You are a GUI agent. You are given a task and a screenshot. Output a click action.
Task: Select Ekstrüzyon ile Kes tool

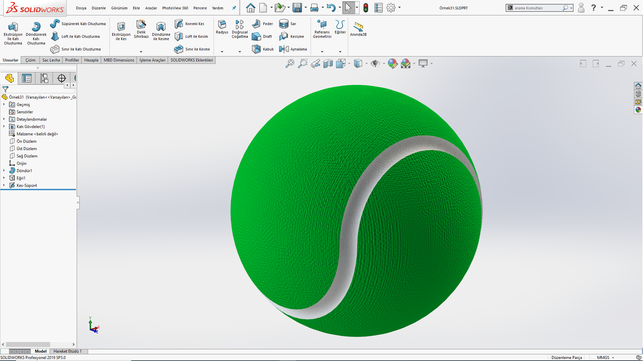point(121,31)
